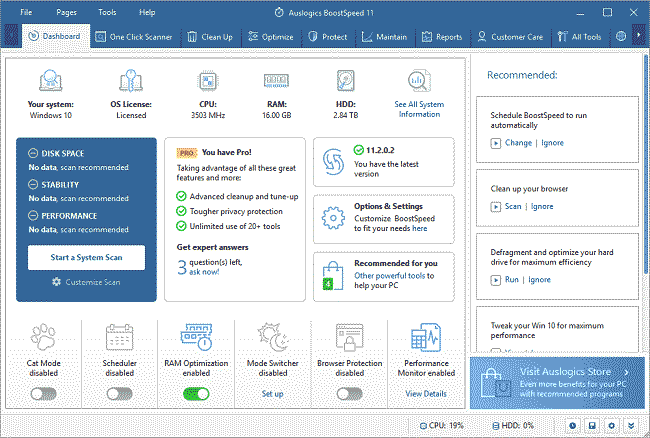Enable the Browser Protection toggle
The image size is (650, 438).
(x=349, y=394)
